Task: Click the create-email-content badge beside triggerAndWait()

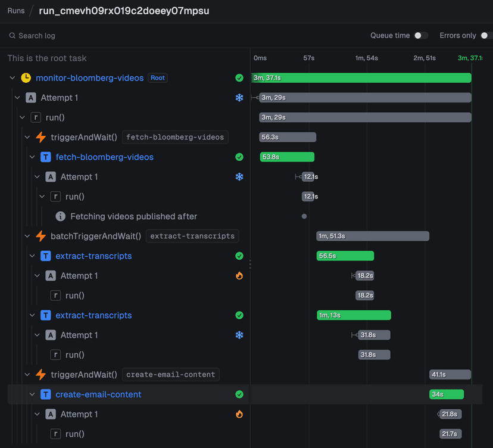Action: 171,374
